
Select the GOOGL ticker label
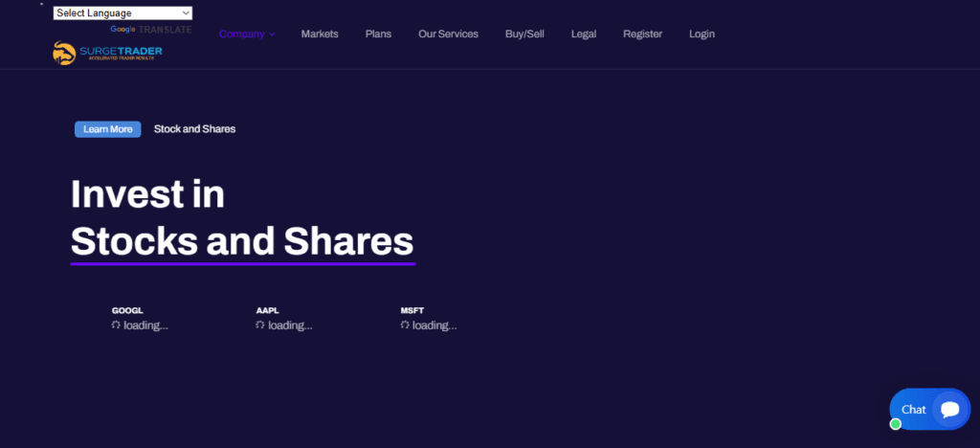[x=127, y=311]
